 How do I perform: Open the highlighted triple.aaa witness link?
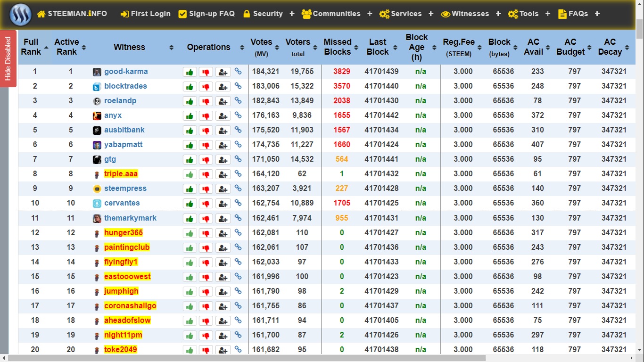[121, 174]
